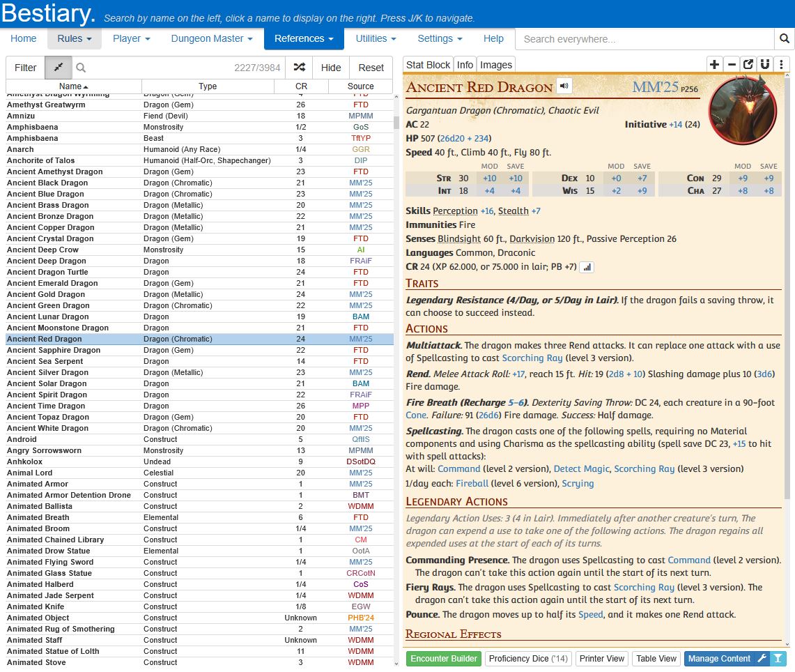Open the vertical three-dot options menu
Image resolution: width=795 pixels, height=672 pixels.
pos(782,65)
